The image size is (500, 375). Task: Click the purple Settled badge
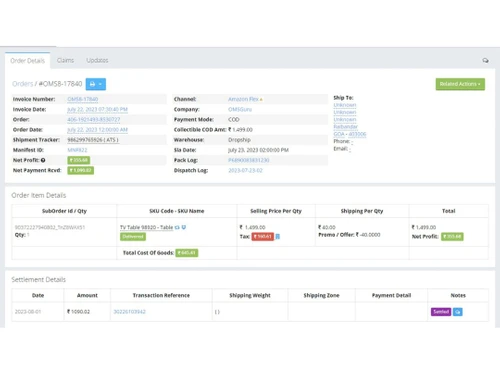[441, 312]
